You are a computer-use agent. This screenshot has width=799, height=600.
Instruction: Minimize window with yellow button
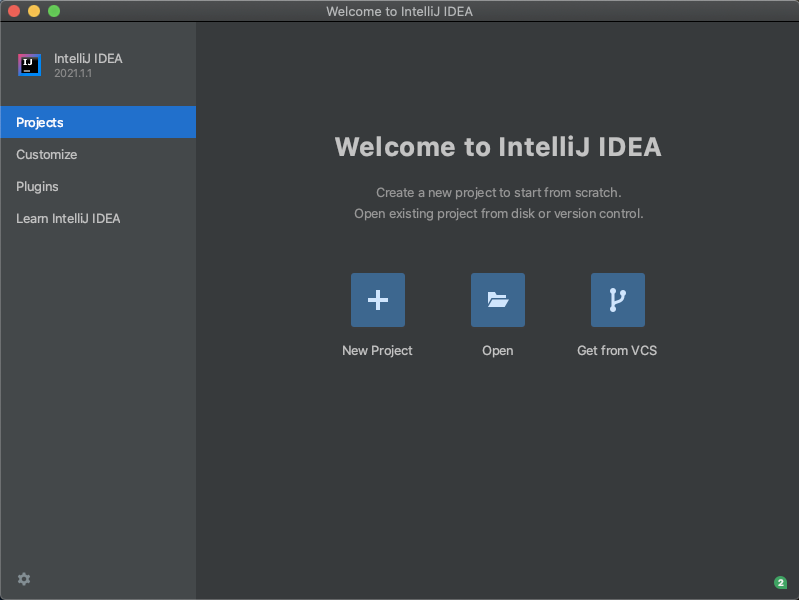(x=34, y=11)
